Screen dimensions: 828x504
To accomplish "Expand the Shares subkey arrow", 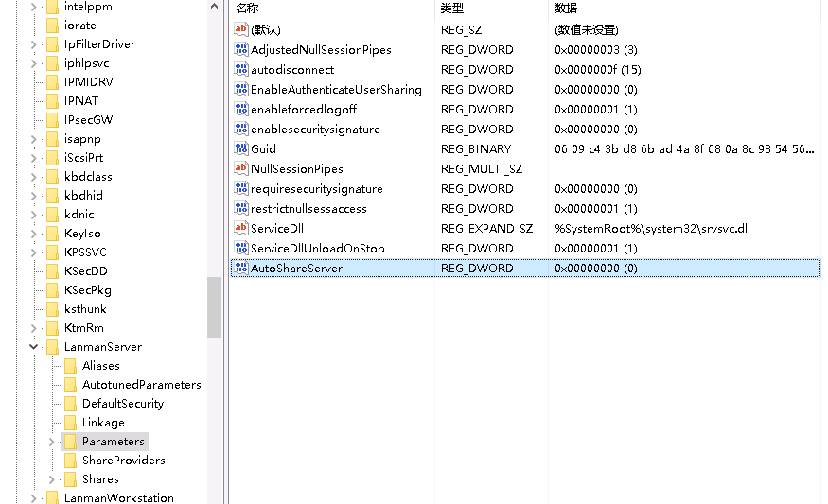I will tap(52, 479).
